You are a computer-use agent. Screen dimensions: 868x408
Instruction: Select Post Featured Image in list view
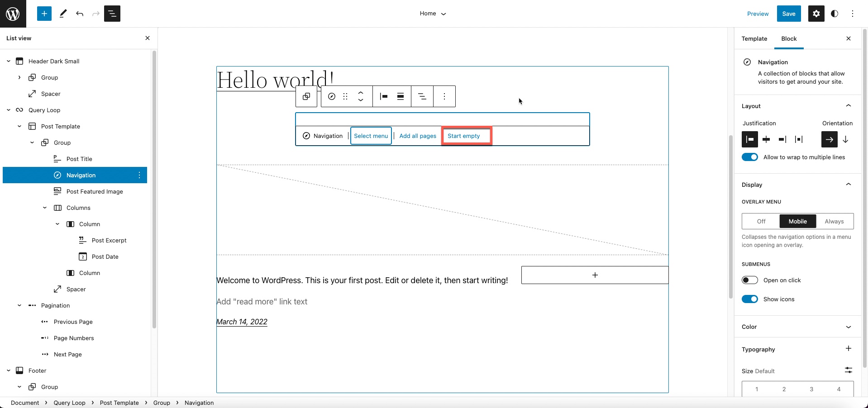coord(95,191)
